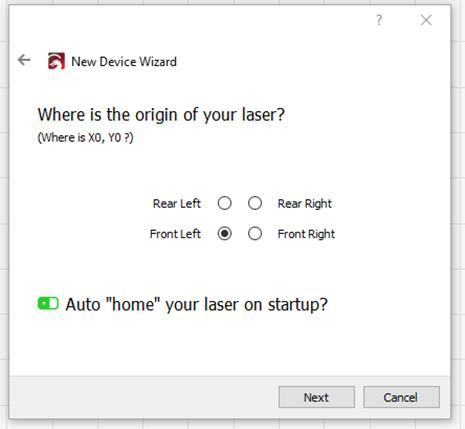Go back using the left arrow icon
The width and height of the screenshot is (465, 429).
tap(24, 60)
